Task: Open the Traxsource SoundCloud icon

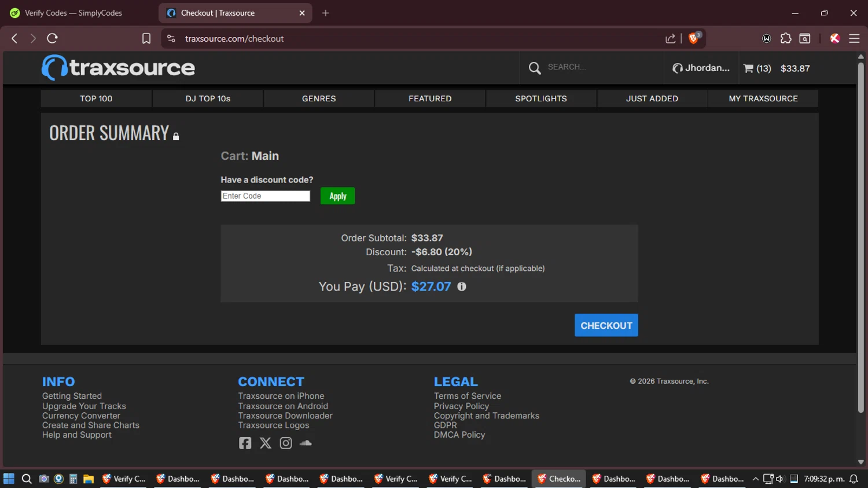Action: point(306,443)
